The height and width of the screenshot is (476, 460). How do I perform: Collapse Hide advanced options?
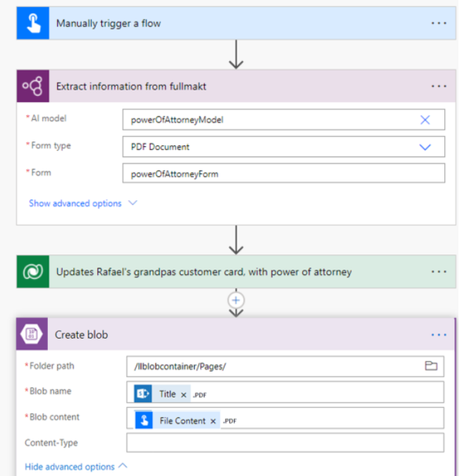[76, 467]
